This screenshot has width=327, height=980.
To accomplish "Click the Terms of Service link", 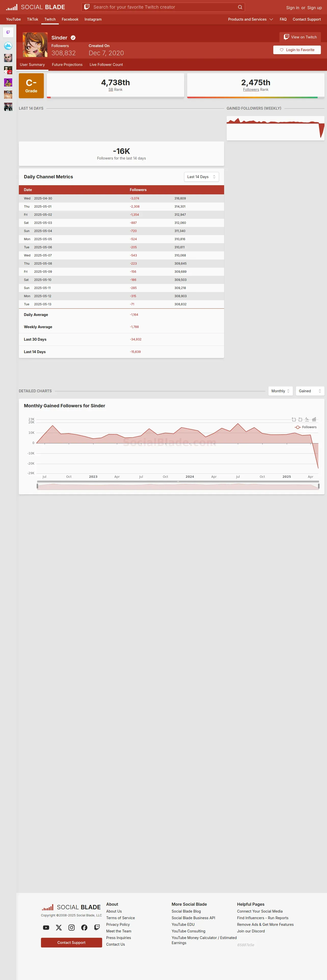I will [120, 918].
